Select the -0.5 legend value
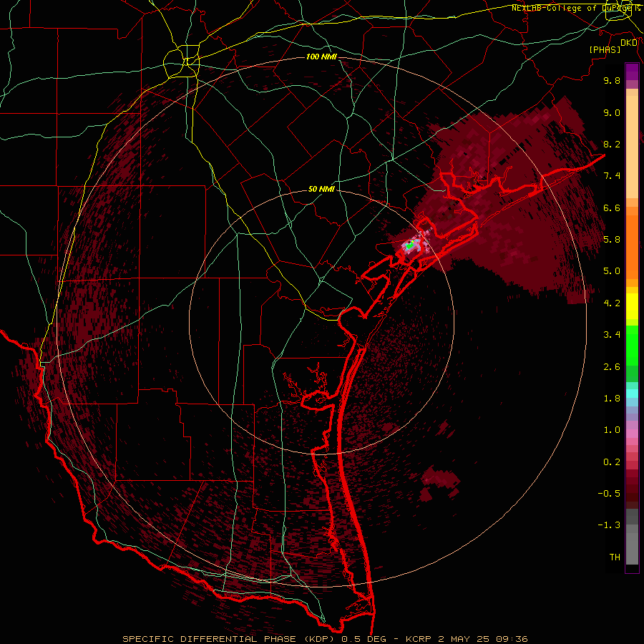This screenshot has height=644, width=644. pyautogui.click(x=609, y=494)
